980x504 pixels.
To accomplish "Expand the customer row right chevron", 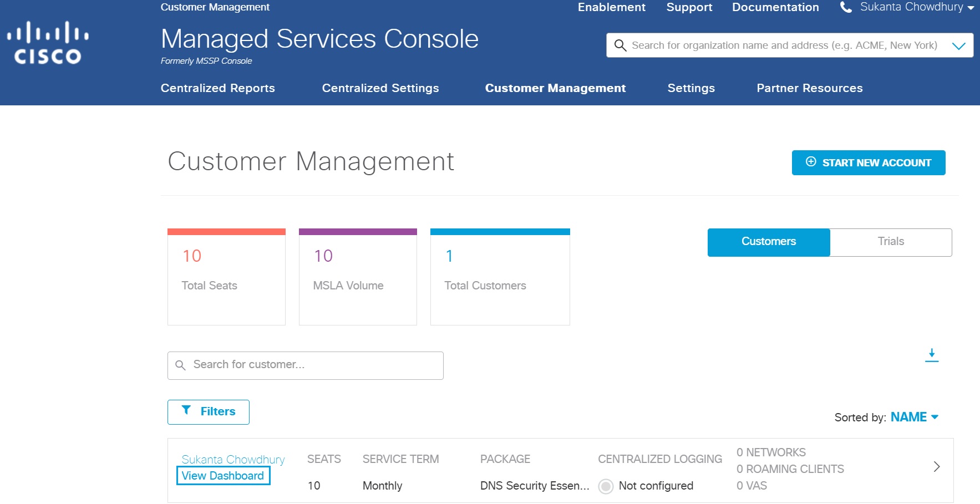I will tap(936, 467).
